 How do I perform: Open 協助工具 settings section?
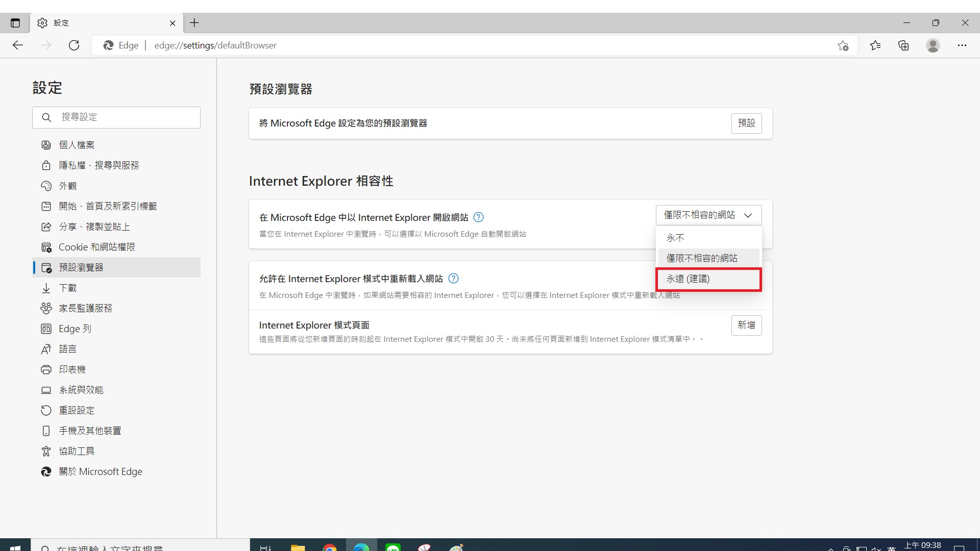(116, 451)
